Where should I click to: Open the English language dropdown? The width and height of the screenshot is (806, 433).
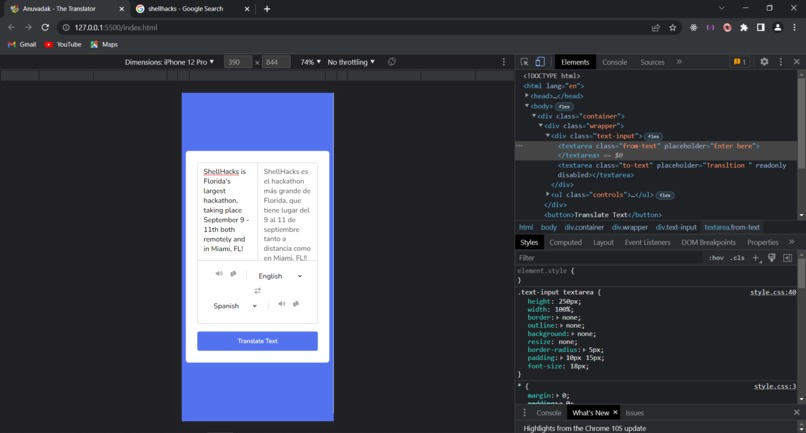(280, 276)
